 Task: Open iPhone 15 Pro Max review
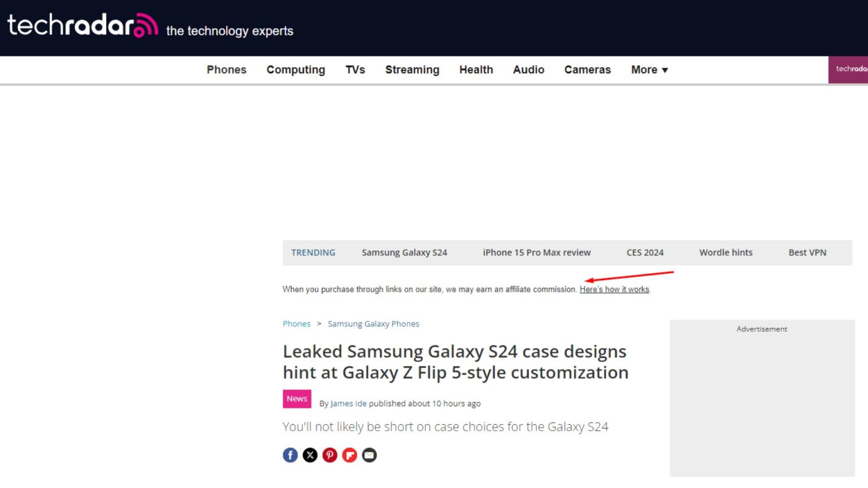pyautogui.click(x=536, y=253)
